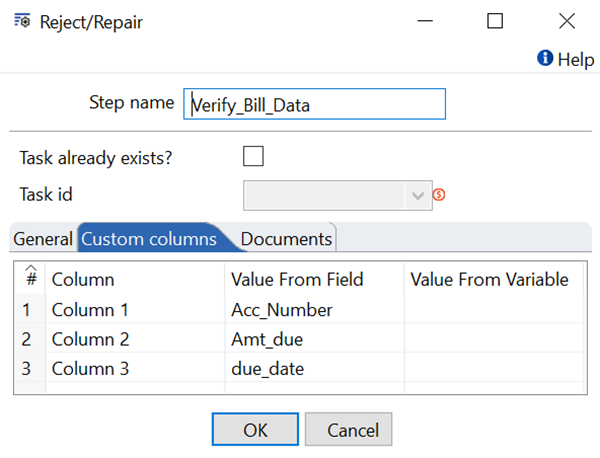
Task: Close the Reject/Repair window
Action: (x=567, y=21)
